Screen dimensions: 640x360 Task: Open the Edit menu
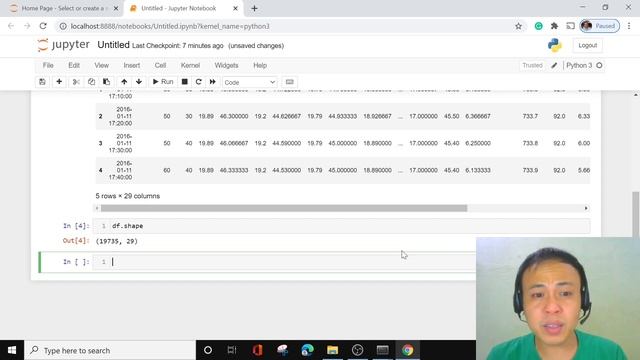pyautogui.click(x=74, y=65)
